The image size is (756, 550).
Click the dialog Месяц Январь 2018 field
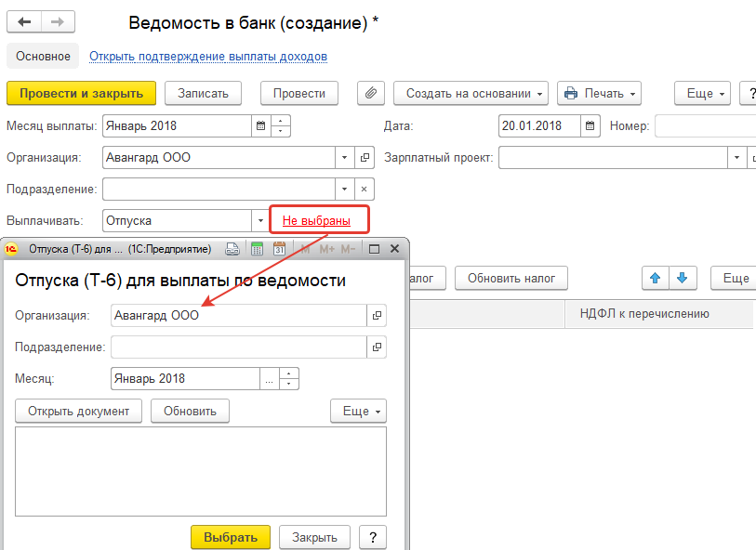click(186, 379)
